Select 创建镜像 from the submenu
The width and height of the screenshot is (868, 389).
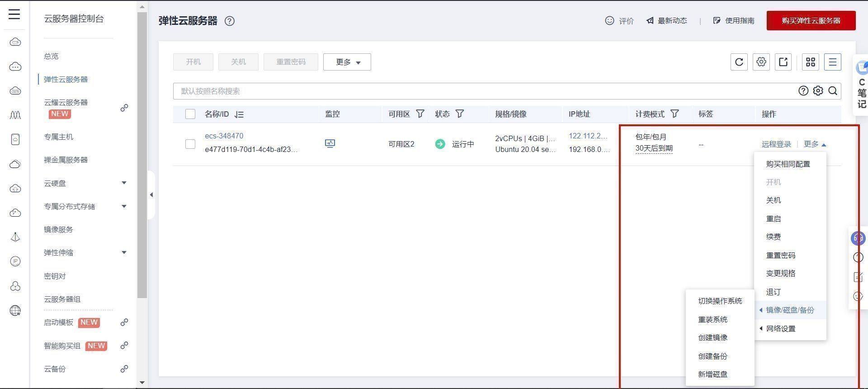(x=713, y=338)
